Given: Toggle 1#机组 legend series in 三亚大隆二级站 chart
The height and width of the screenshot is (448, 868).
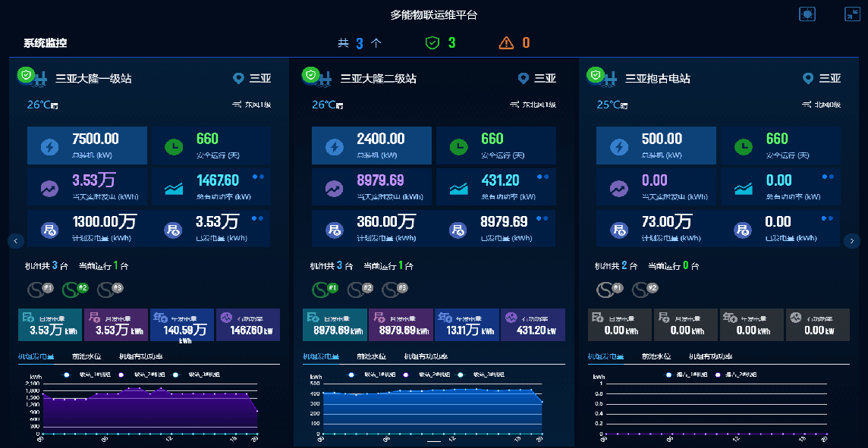Looking at the screenshot, I should (x=370, y=374).
